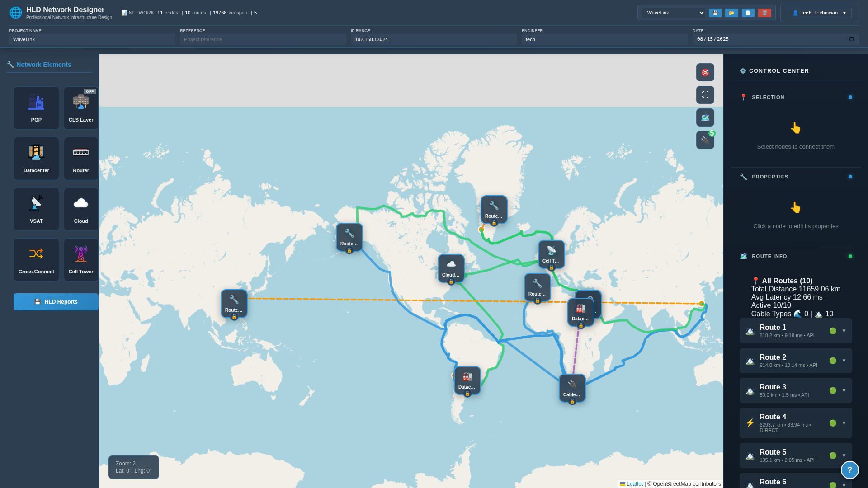Click the help question mark button

point(850,470)
